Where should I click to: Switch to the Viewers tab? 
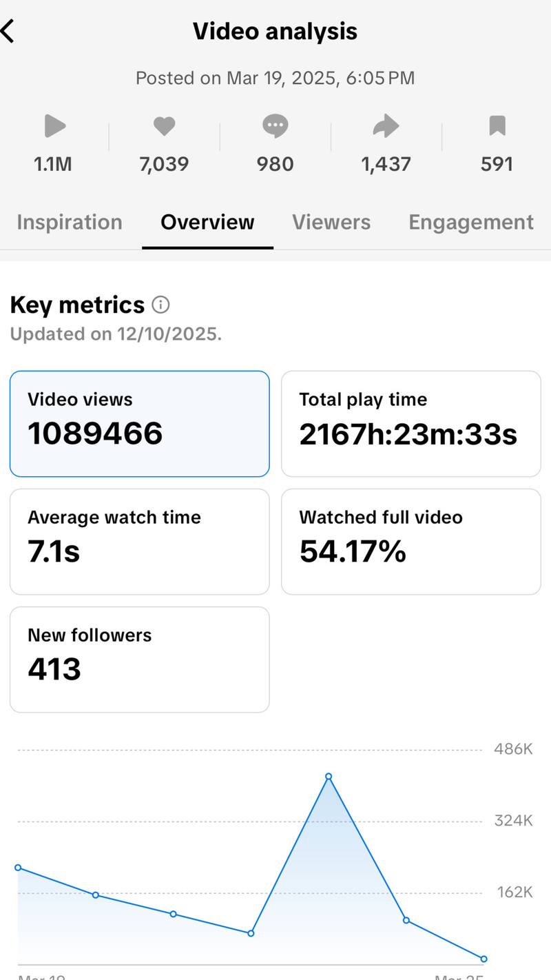(x=331, y=223)
